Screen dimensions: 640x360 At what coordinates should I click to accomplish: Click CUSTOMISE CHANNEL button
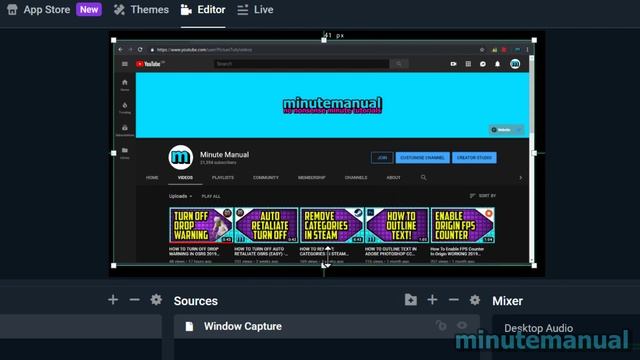[x=422, y=158]
